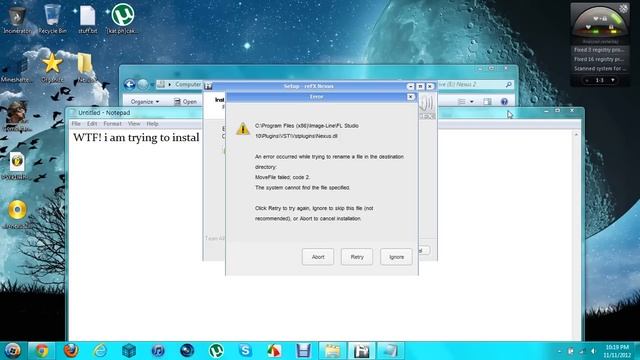Close the Error dialog with its X button

coord(411,97)
